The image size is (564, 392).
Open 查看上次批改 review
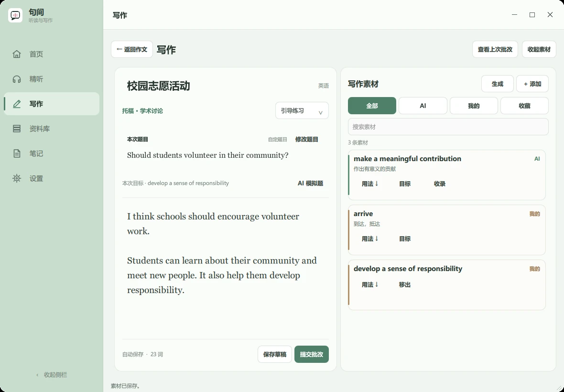click(495, 49)
